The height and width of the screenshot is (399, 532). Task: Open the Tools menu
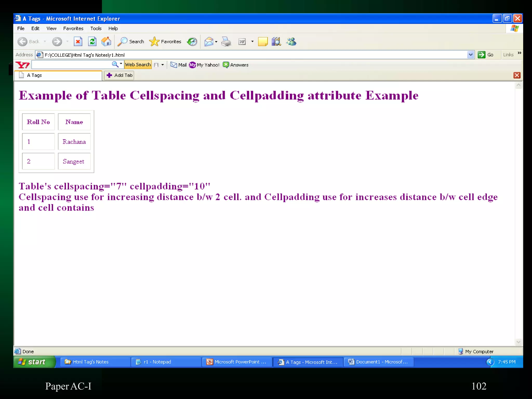[x=96, y=28]
